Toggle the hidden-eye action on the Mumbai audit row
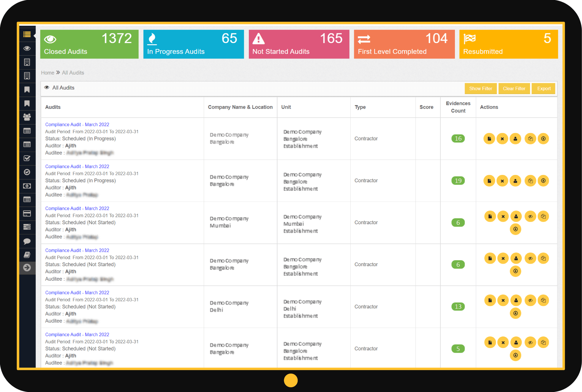582x392 pixels. click(x=530, y=216)
